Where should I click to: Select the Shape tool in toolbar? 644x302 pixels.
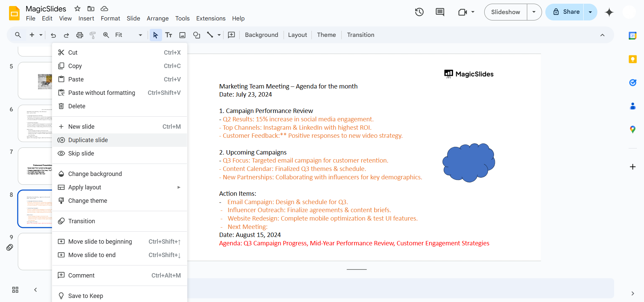(197, 35)
